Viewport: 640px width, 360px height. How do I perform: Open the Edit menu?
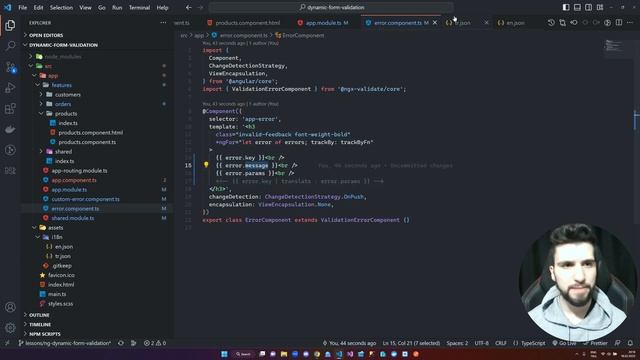38,7
